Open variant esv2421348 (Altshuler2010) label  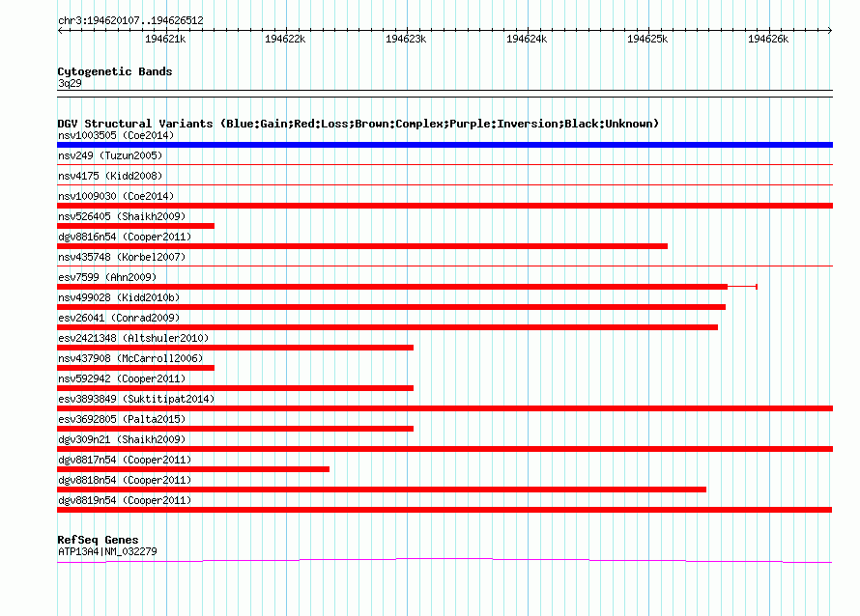(x=133, y=338)
